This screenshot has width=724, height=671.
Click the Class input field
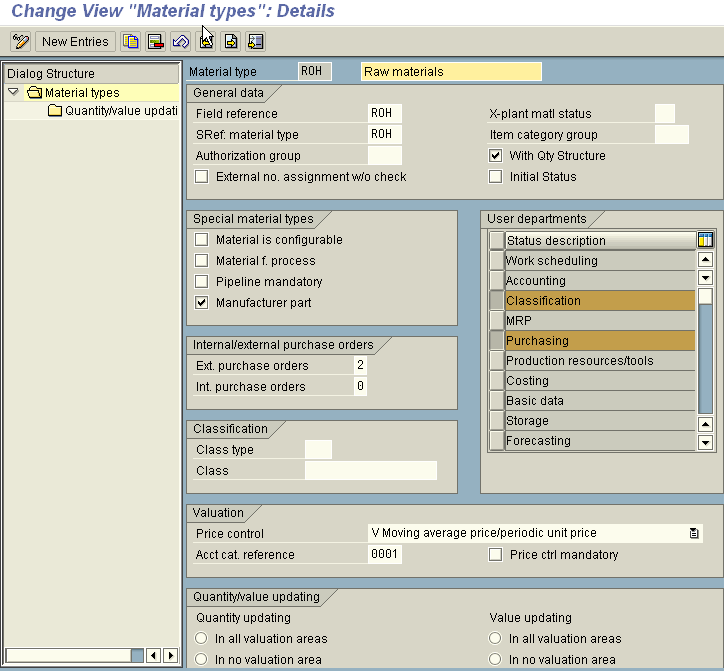coord(371,470)
